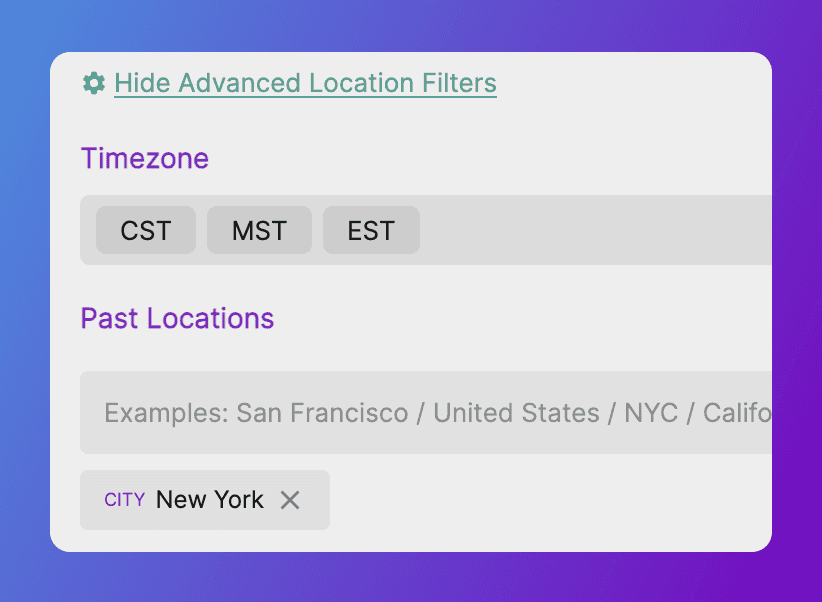Toggle the MST timezone chip
The height and width of the screenshot is (602, 822).
point(259,231)
